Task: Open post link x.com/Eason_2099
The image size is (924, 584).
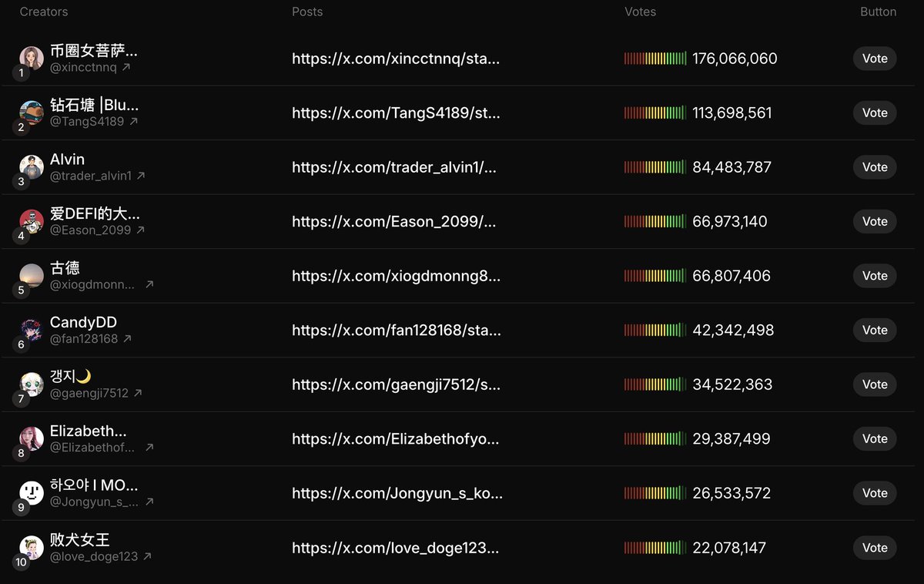Action: (x=394, y=221)
